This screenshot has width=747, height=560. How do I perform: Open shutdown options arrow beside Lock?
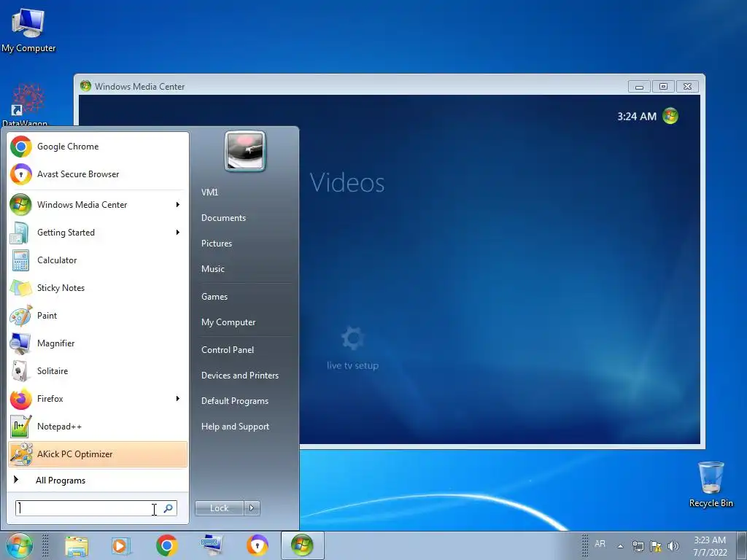coord(252,508)
